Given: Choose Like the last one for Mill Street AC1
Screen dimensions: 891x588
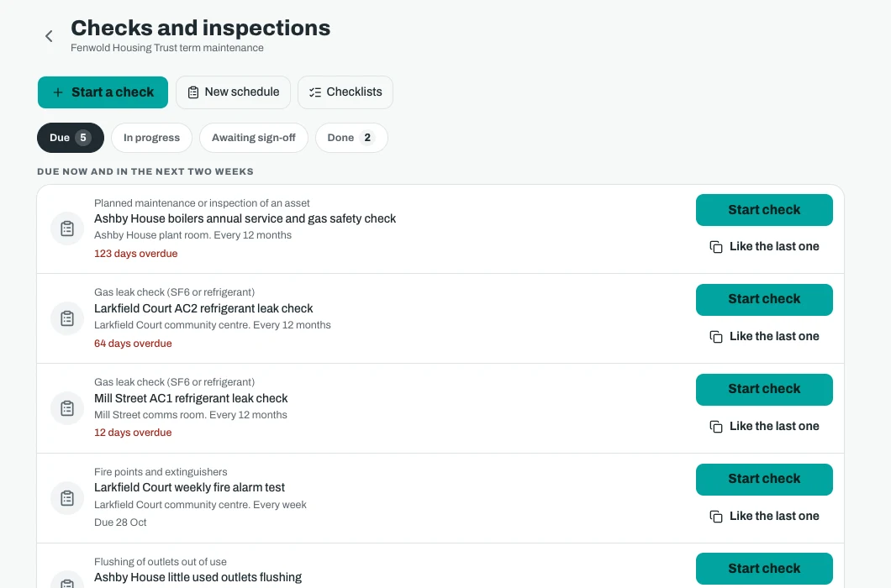Looking at the screenshot, I should (x=764, y=426).
